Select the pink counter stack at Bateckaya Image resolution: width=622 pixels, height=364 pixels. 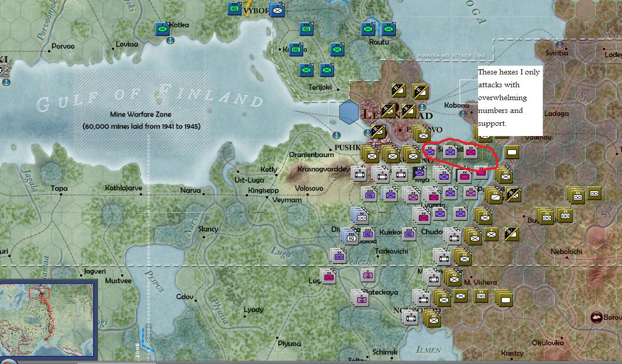coord(360,297)
